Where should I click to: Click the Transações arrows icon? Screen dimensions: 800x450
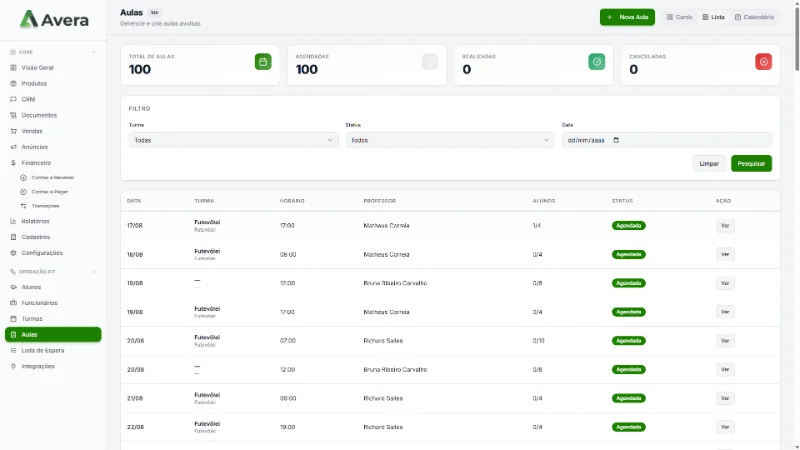click(23, 206)
